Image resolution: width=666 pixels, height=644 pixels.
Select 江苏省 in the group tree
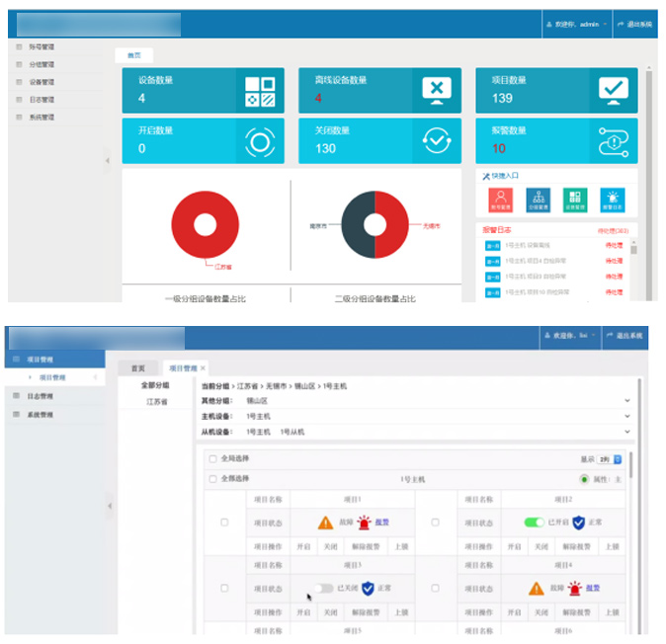coord(157,402)
